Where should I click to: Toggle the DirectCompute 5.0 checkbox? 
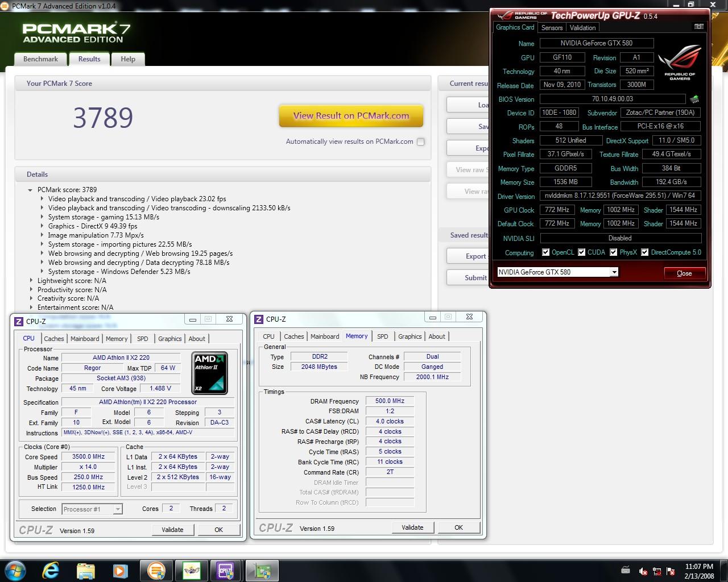645,252
